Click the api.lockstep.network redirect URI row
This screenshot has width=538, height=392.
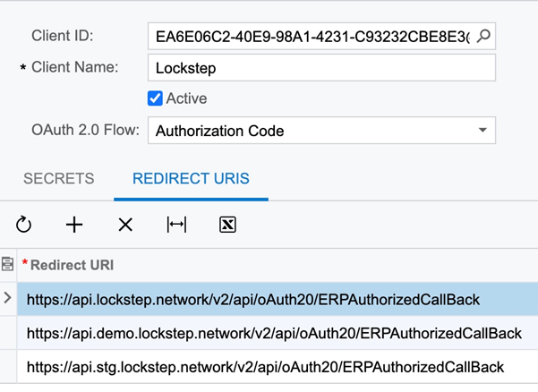point(253,299)
